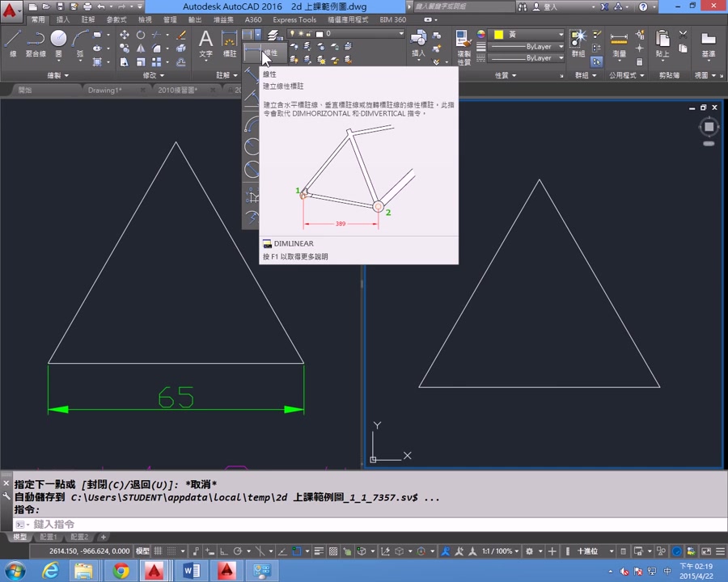Toggle object snap in status bar
The image size is (728, 582).
coord(297,551)
